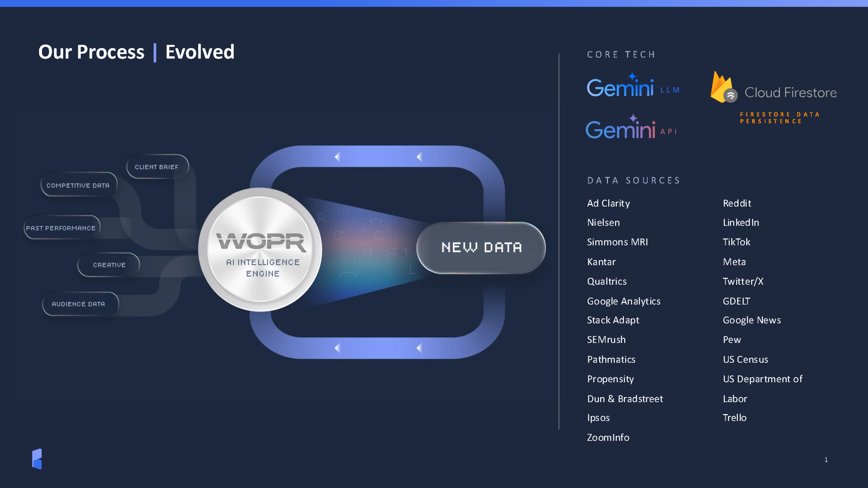Click the US Census list item
This screenshot has width=868, height=488.
[x=745, y=359]
